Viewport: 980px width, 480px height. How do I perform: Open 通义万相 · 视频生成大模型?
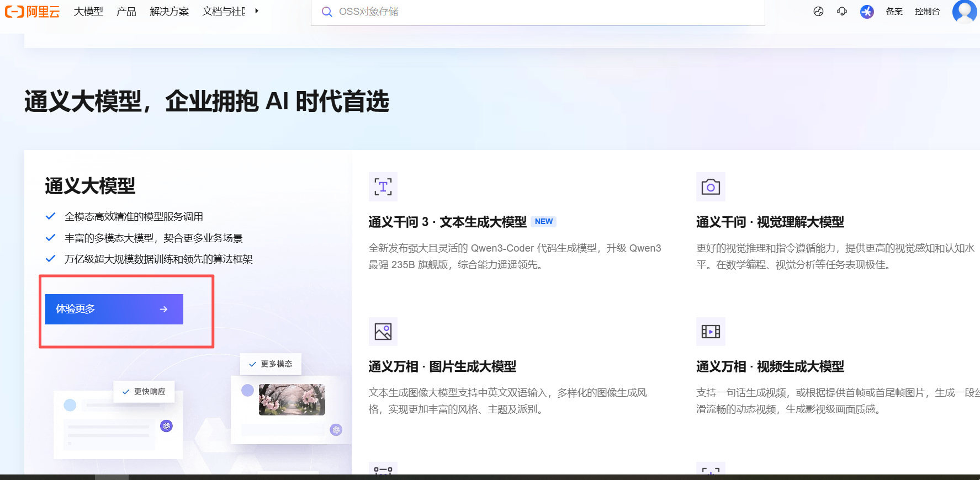point(770,366)
